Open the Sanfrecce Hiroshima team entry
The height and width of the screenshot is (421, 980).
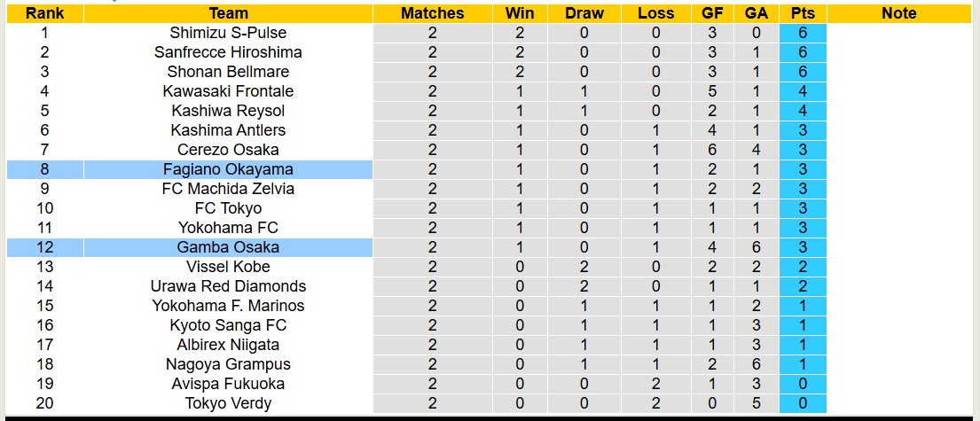tap(228, 52)
